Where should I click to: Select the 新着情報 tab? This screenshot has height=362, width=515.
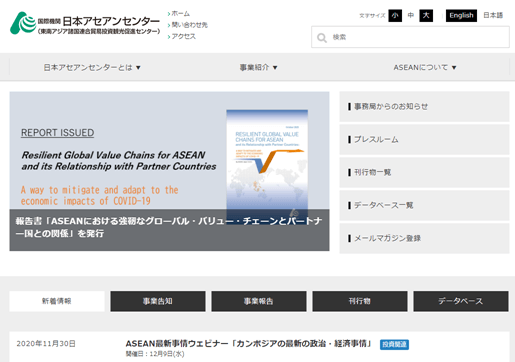click(x=57, y=301)
